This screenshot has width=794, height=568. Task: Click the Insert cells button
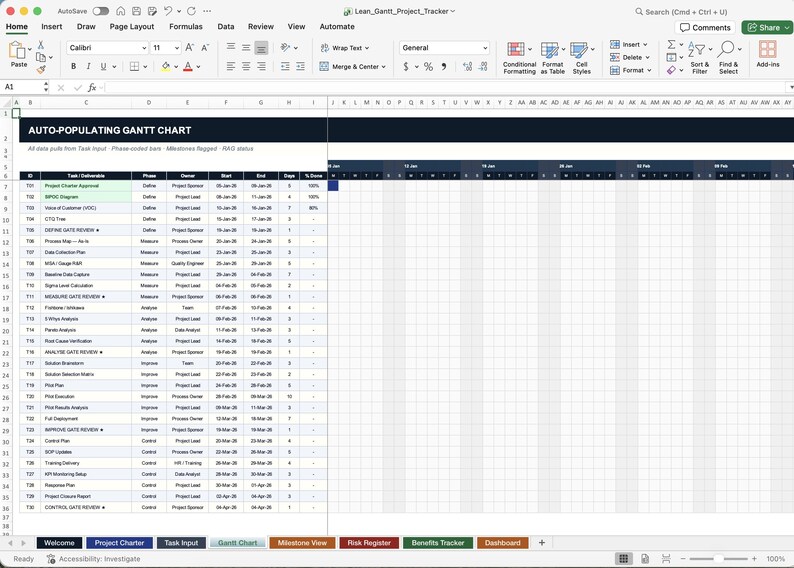(x=628, y=45)
